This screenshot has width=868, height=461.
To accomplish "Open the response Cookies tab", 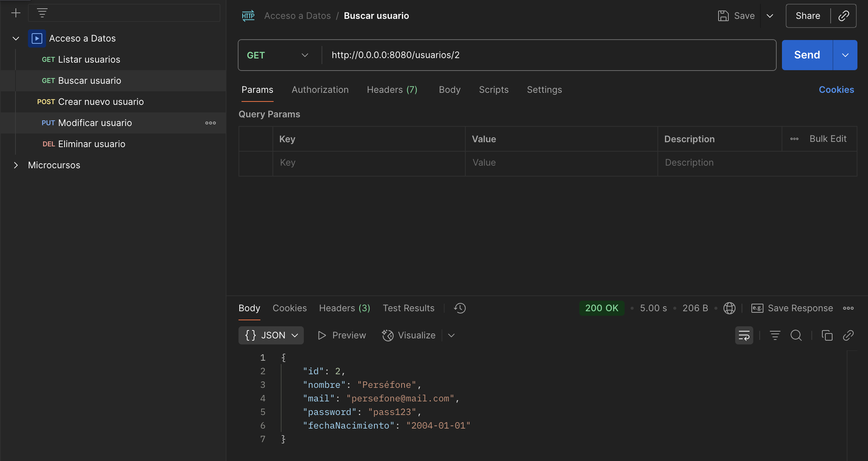I will (290, 308).
